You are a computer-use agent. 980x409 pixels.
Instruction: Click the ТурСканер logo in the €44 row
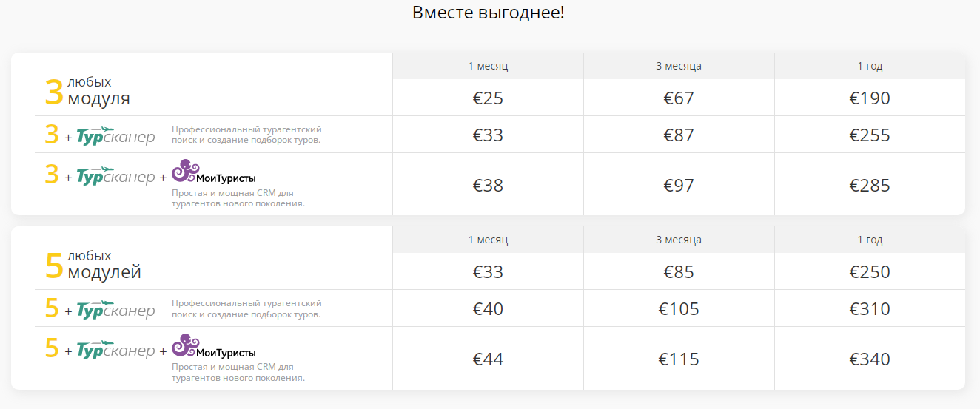click(115, 351)
